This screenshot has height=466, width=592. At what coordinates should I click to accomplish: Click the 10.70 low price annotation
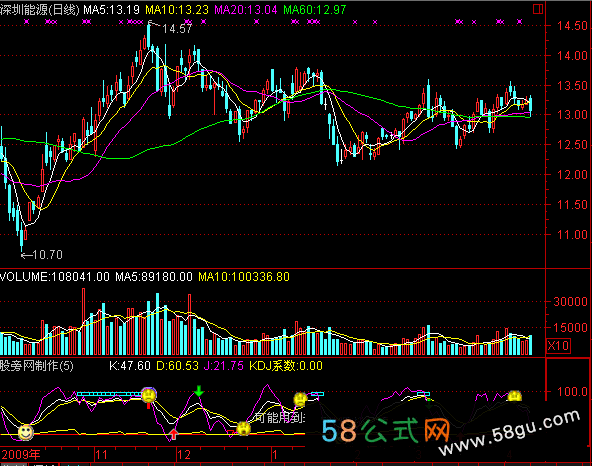click(x=48, y=255)
